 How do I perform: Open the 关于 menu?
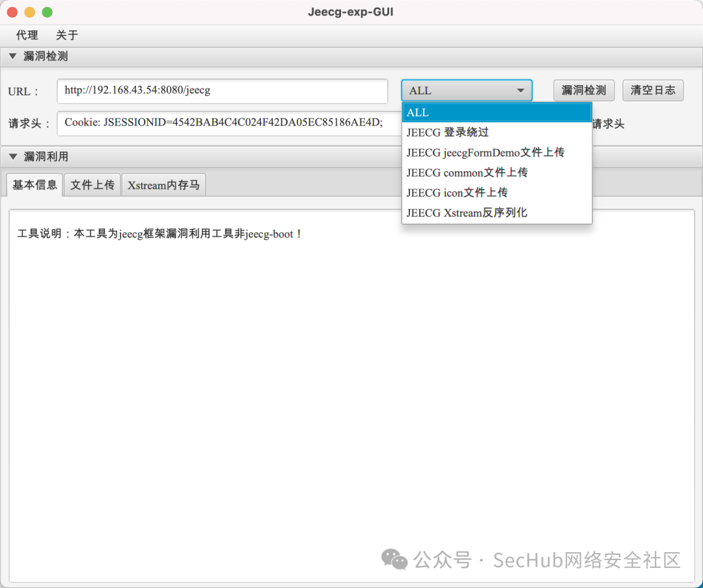[x=67, y=35]
